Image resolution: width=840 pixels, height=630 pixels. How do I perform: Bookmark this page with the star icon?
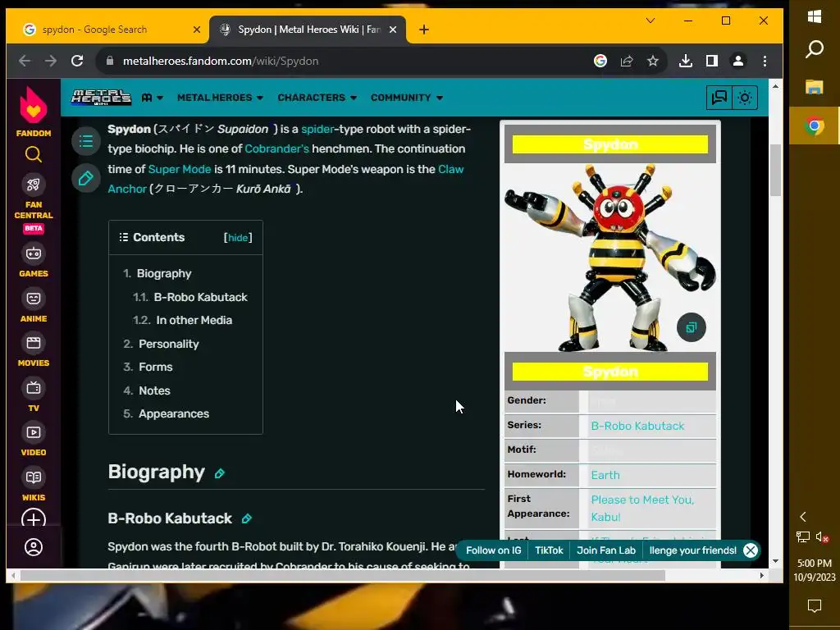click(652, 61)
